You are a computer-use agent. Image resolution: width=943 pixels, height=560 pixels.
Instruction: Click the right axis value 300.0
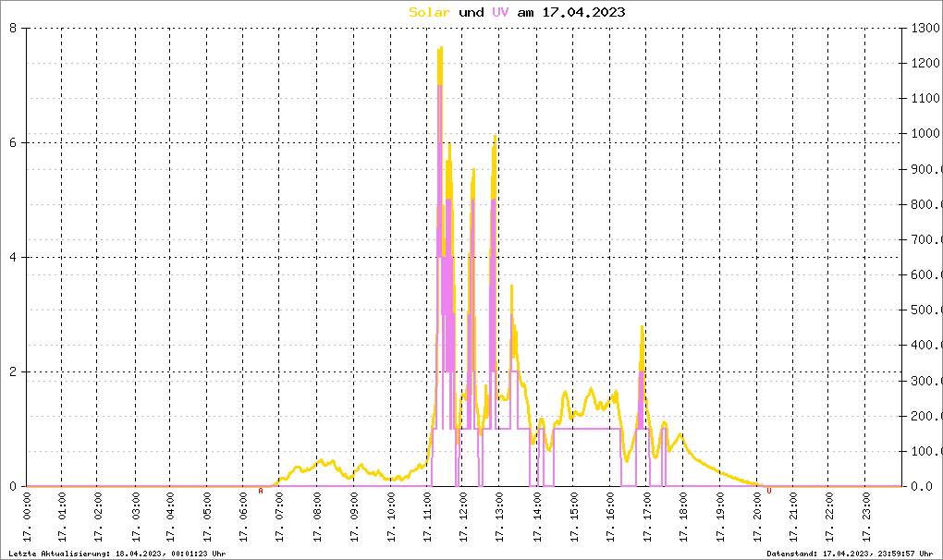(x=926, y=381)
